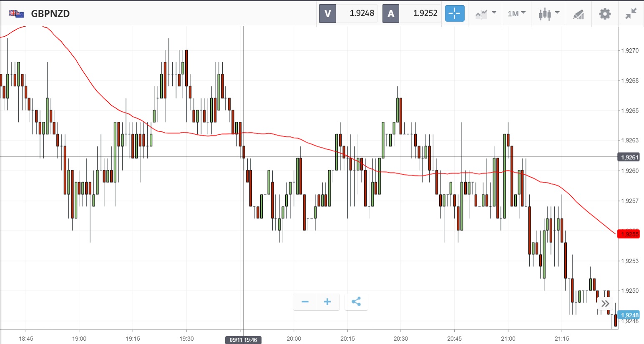Viewport: 644px width, 344px height.
Task: Click the 21:00 time axis label
Action: point(508,339)
